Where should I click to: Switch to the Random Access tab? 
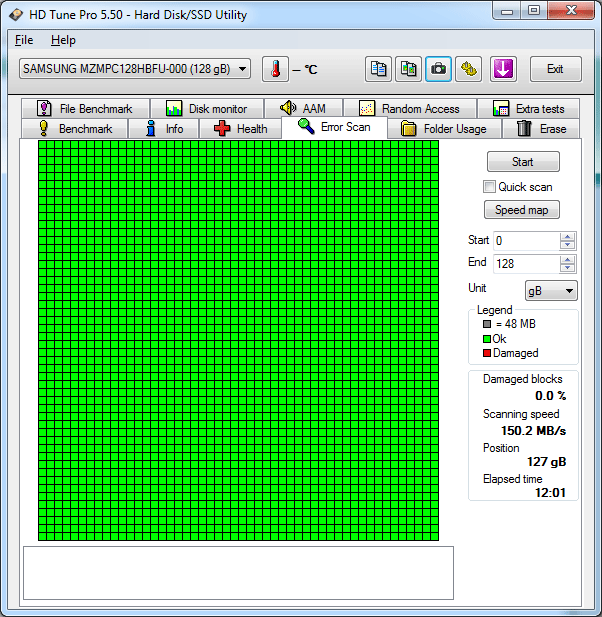410,109
